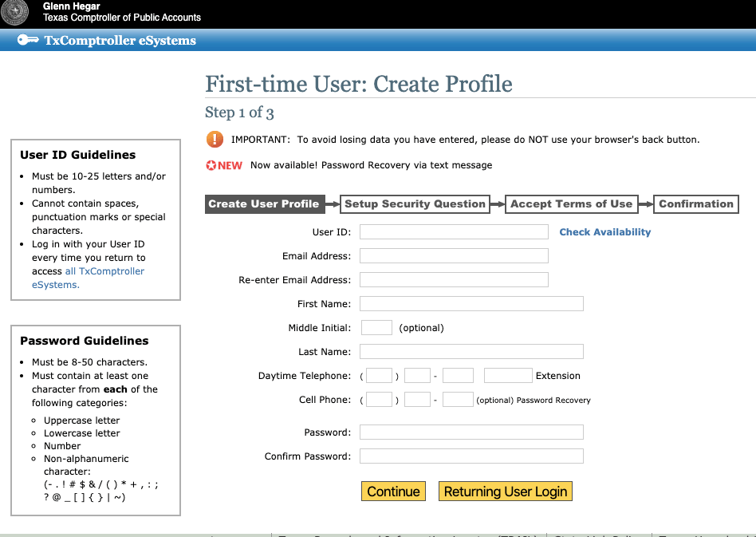The height and width of the screenshot is (537, 756).
Task: Focus the Cell Phone prefix box
Action: [417, 400]
